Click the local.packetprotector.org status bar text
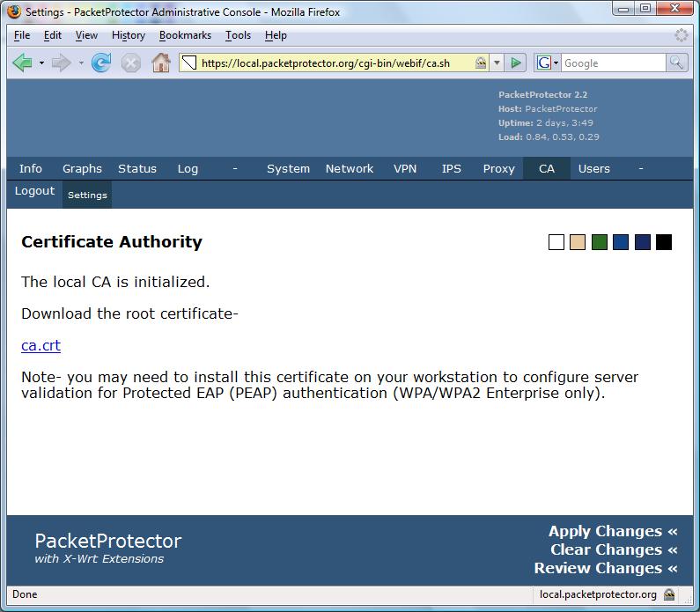The height and width of the screenshot is (612, 700). coord(598,594)
